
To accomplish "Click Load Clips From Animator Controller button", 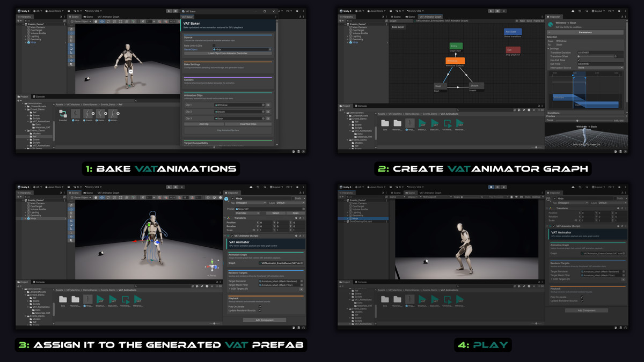I will tap(228, 53).
